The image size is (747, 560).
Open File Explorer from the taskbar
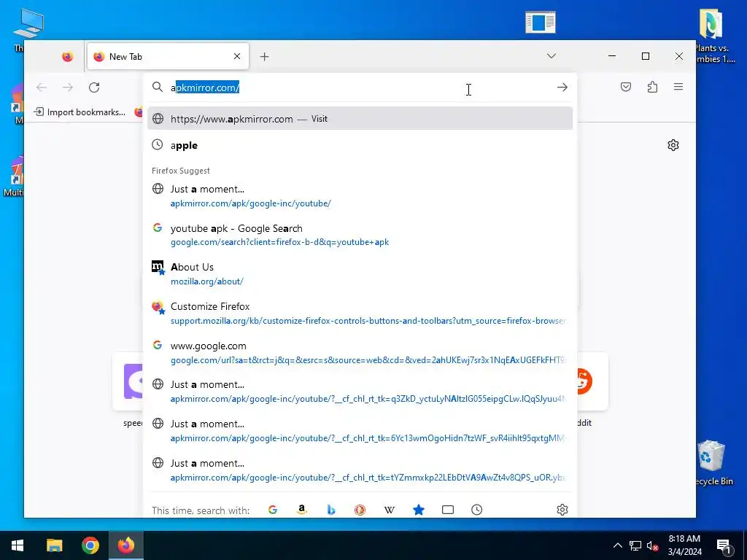click(x=54, y=545)
